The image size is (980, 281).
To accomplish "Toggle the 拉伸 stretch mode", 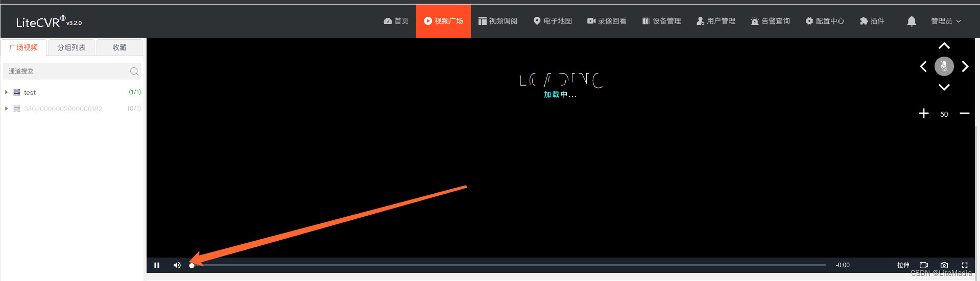I will click(x=903, y=265).
